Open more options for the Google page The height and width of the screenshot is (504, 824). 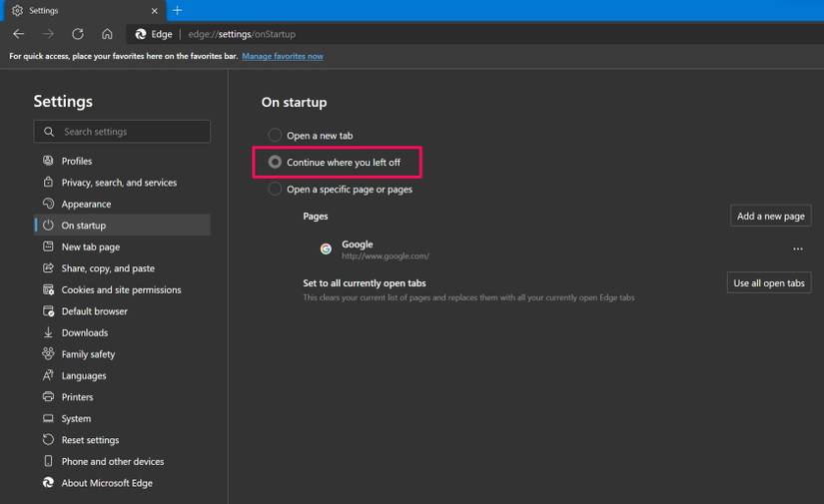(x=797, y=249)
